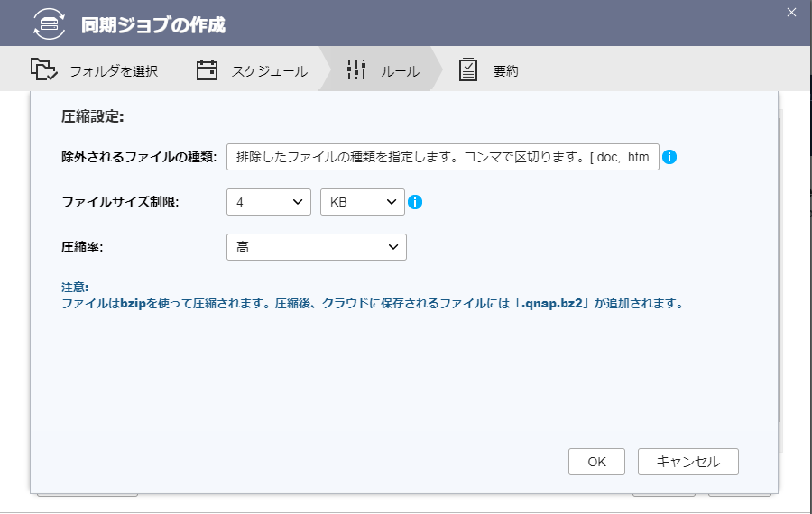
Task: Jump to the 要約 step
Action: point(506,71)
